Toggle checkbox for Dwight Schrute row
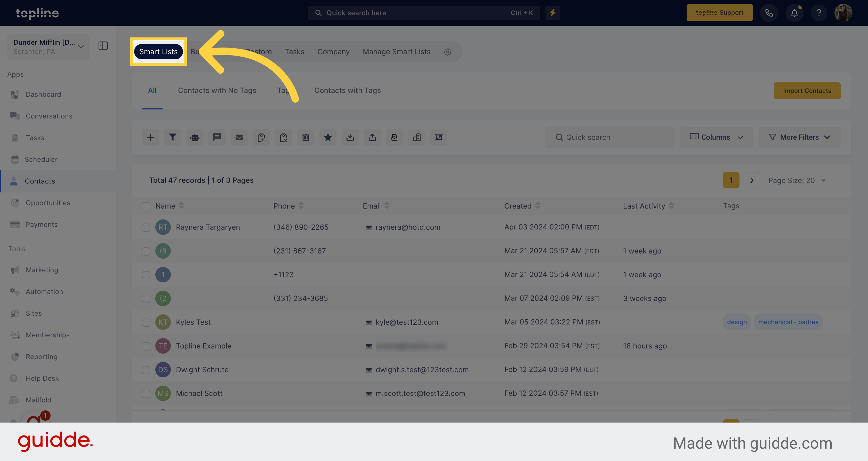Screen dimensions: 868x461 pyautogui.click(x=146, y=370)
